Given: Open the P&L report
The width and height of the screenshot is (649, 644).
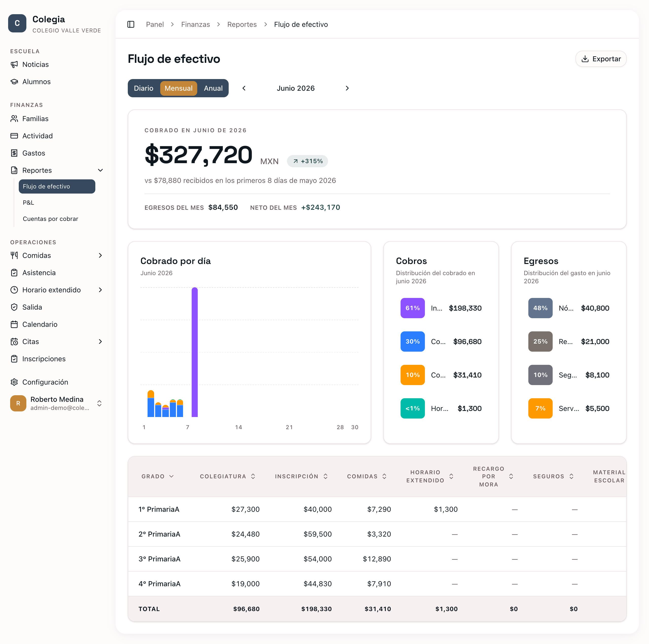Looking at the screenshot, I should pyautogui.click(x=29, y=202).
